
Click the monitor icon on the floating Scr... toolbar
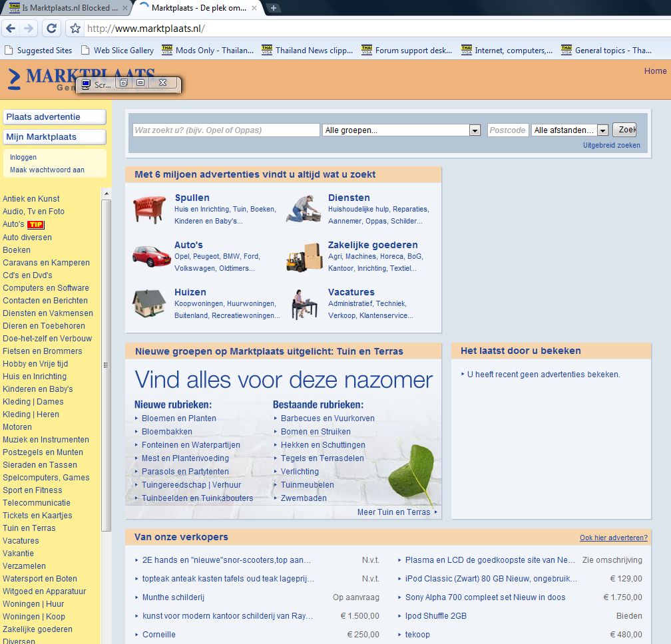coord(86,84)
